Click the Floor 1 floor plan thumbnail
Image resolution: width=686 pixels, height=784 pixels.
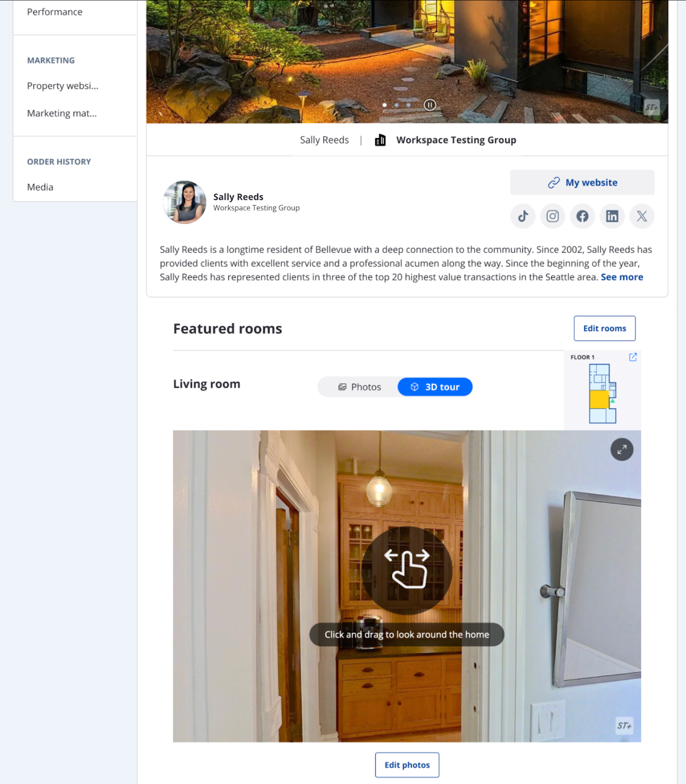pos(602,393)
